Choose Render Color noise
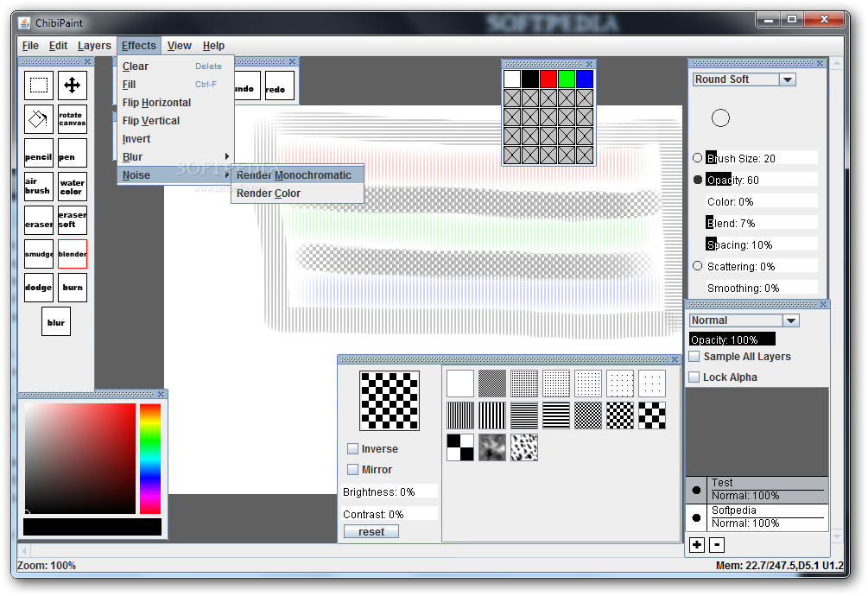This screenshot has height=596, width=868. (298, 193)
